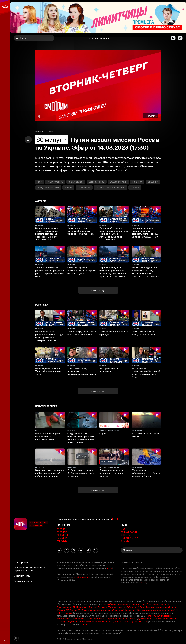Open the Маяк radio link
The image size is (186, 644).
pos(123,529)
